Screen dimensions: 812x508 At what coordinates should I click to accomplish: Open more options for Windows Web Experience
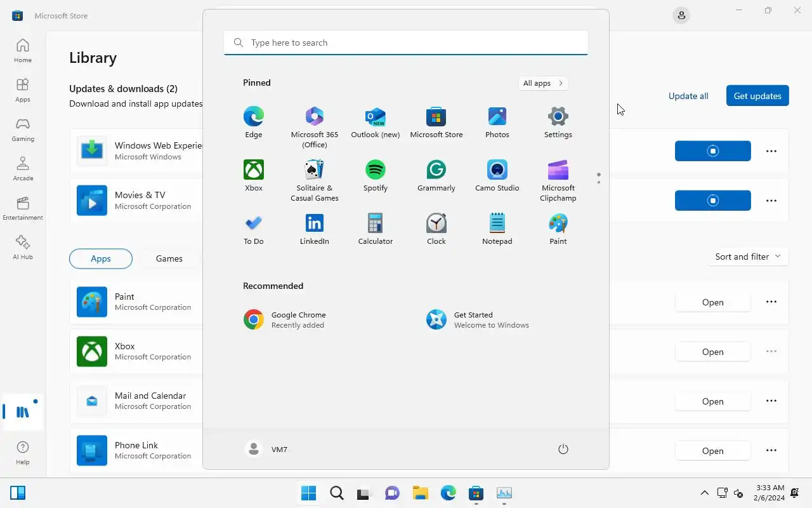tap(771, 151)
